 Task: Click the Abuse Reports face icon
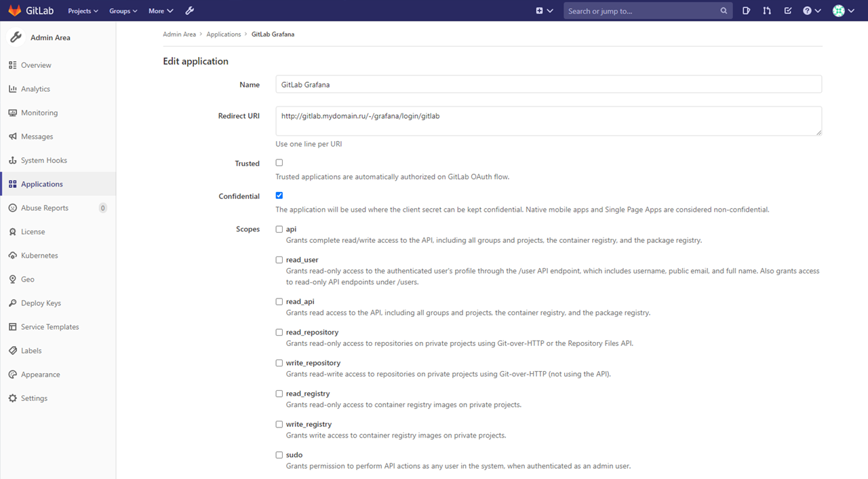pos(13,208)
